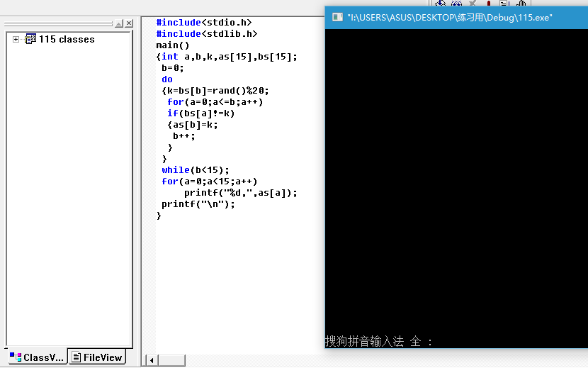The width and height of the screenshot is (588, 368).
Task: Click the Compile toolbar icon
Action: pos(440,3)
